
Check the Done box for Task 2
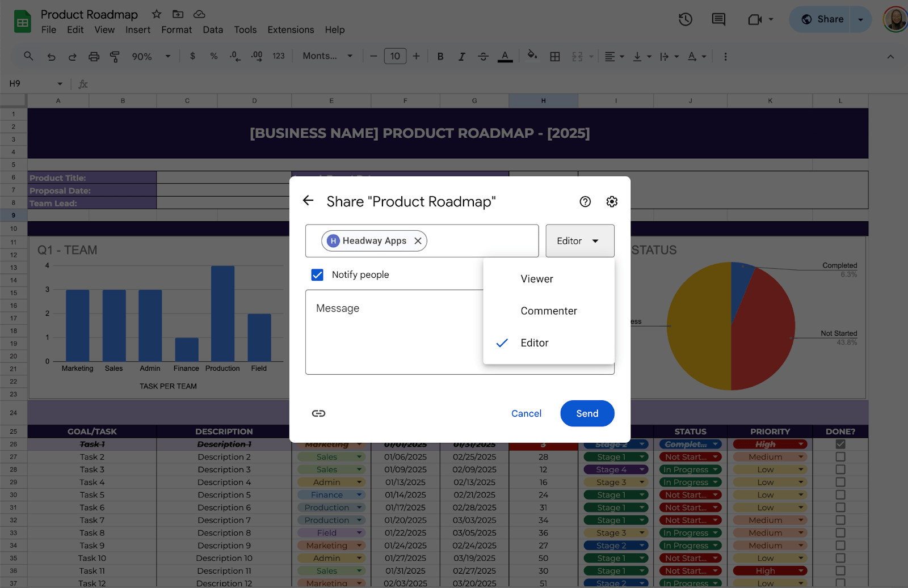[x=840, y=457]
